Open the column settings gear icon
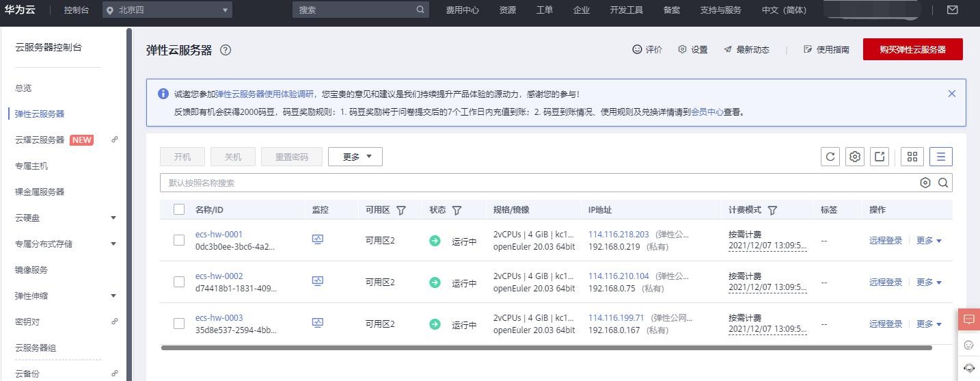980x381 pixels. [855, 157]
